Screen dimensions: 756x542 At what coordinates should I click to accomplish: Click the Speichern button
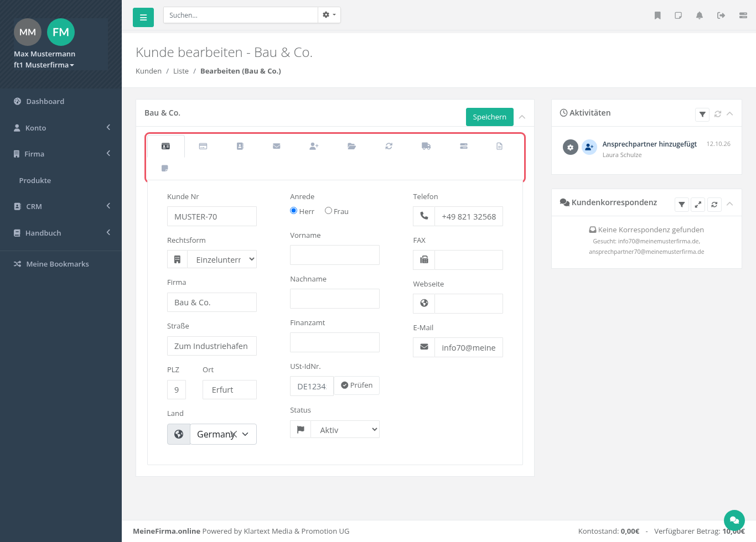click(490, 117)
